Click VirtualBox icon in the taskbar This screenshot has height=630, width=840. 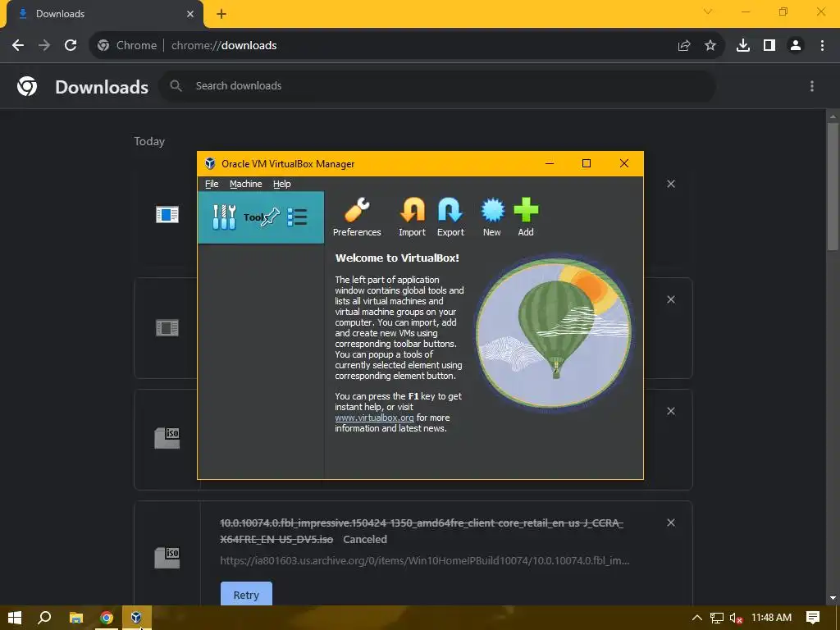tap(137, 618)
